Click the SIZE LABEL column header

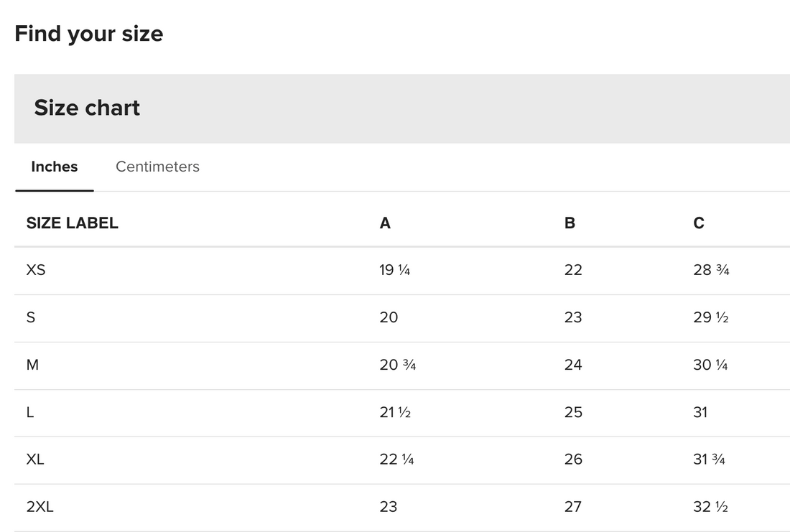(72, 223)
